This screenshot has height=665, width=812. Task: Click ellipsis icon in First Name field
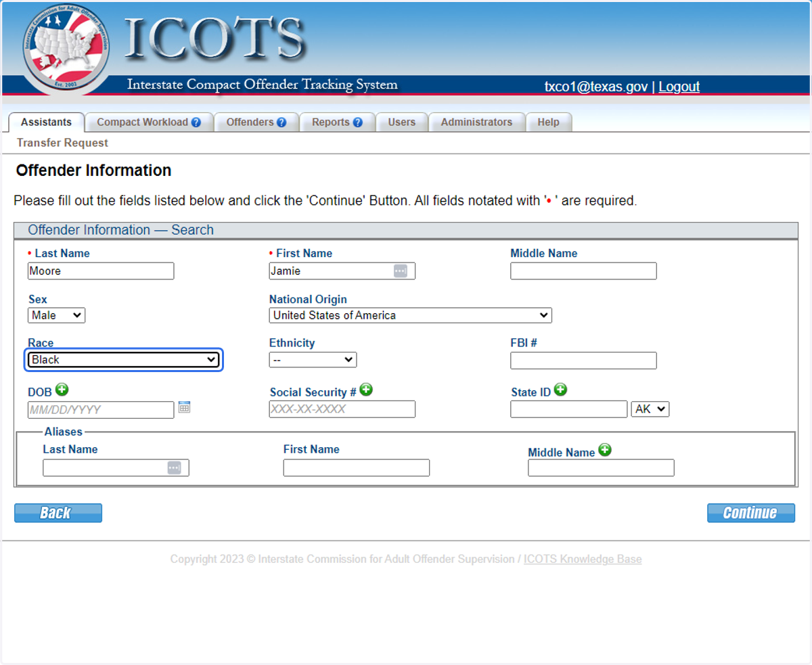pos(401,271)
